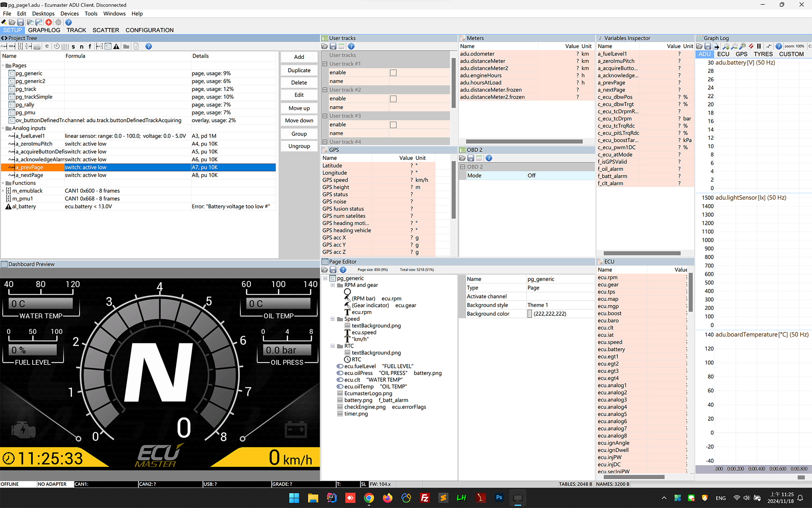Screen dimensions: 812x508
Task: Click the timer icon in Project Tree toolbar
Action: pyautogui.click(x=57, y=47)
